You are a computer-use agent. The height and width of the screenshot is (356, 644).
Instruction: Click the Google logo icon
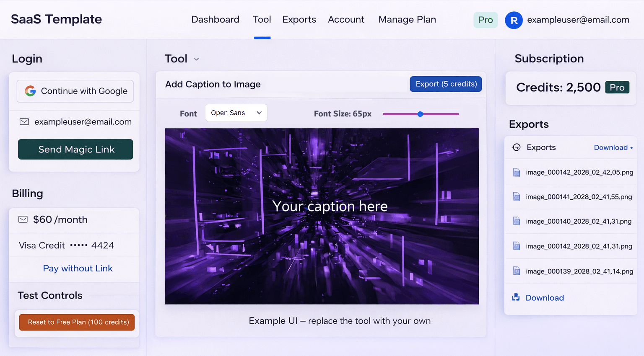point(29,91)
